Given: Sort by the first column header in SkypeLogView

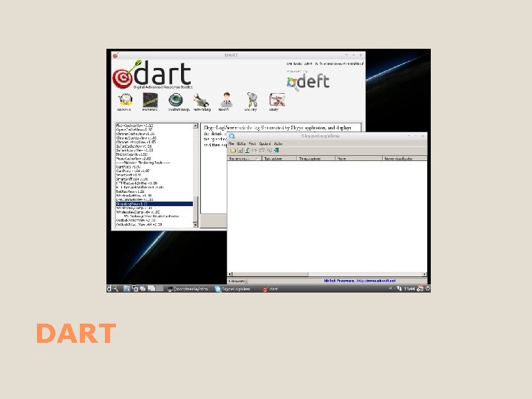Looking at the screenshot, I should point(245,158).
